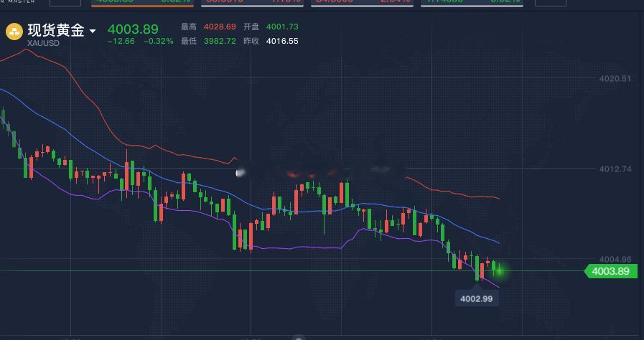644x340 pixels.
Task: Click the large green 4003.89 header price
Action: point(133,29)
